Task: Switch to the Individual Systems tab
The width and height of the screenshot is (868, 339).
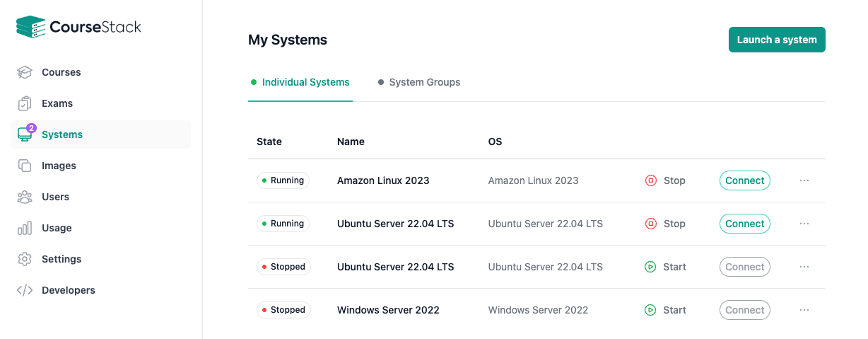Action: pyautogui.click(x=300, y=82)
